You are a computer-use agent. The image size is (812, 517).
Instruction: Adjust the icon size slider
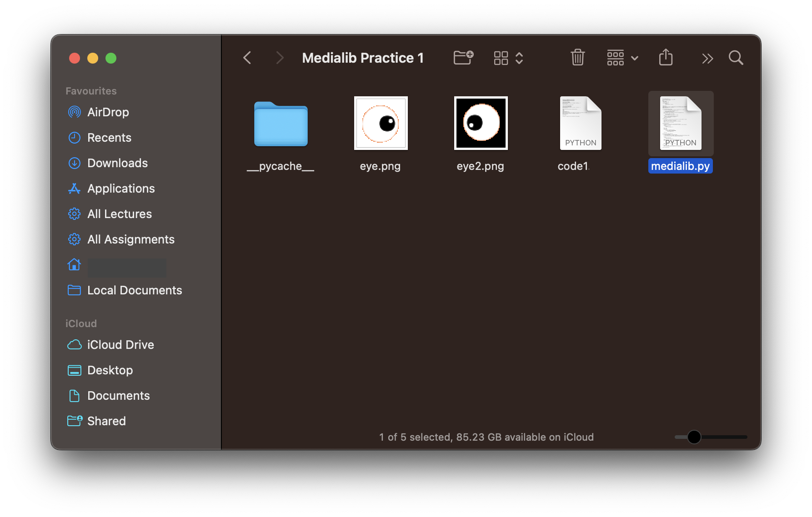click(694, 437)
